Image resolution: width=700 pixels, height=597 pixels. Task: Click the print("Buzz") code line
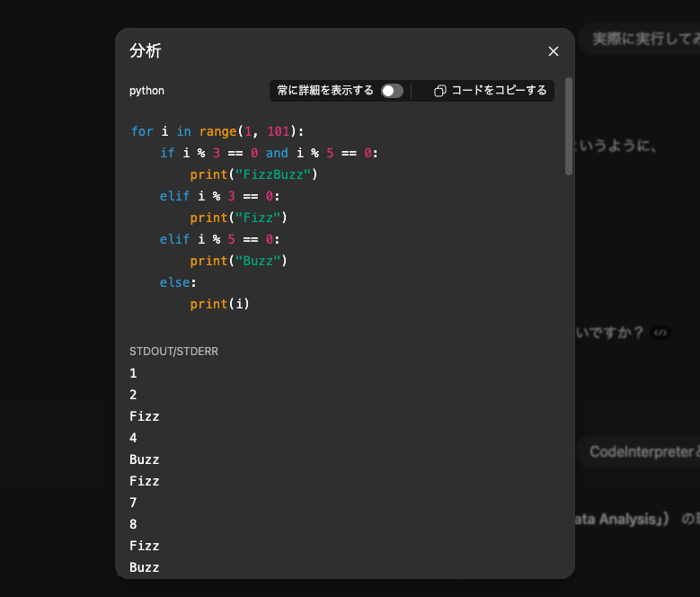coord(237,261)
